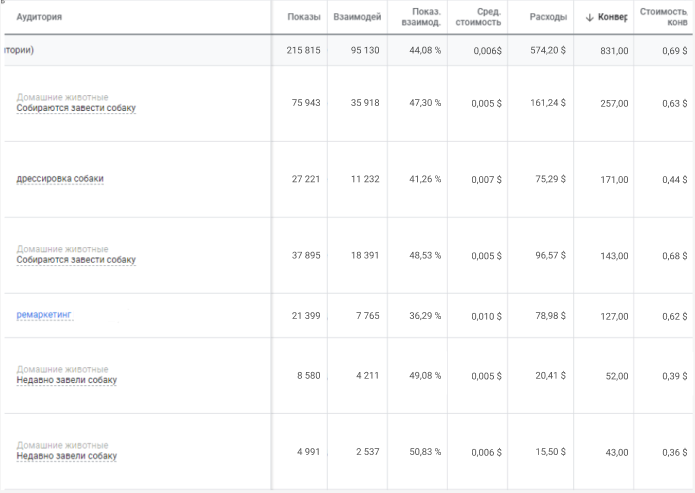Select cost cell 75,29 $
The height and width of the screenshot is (493, 695).
(551, 179)
